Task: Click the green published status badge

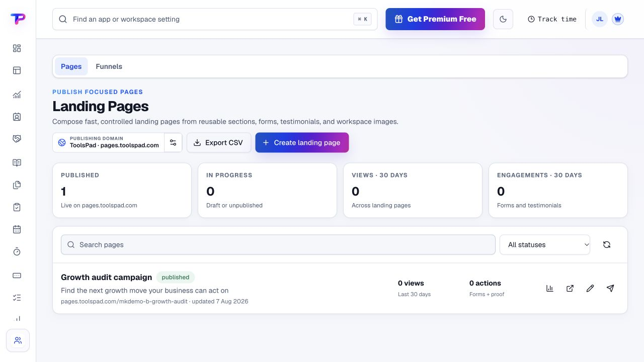Action: click(176, 277)
